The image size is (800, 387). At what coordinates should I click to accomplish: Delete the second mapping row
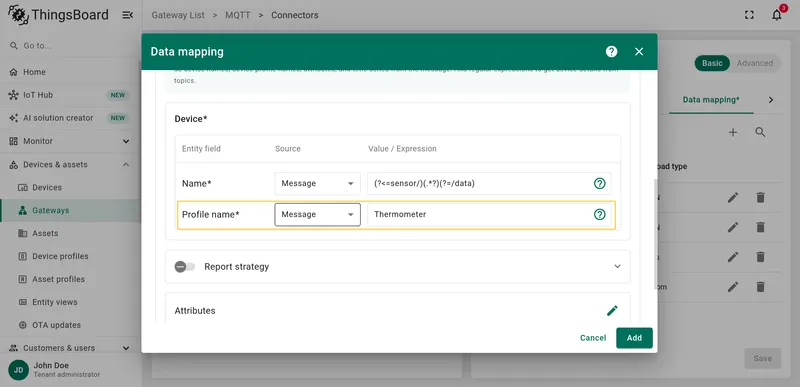coord(761,227)
